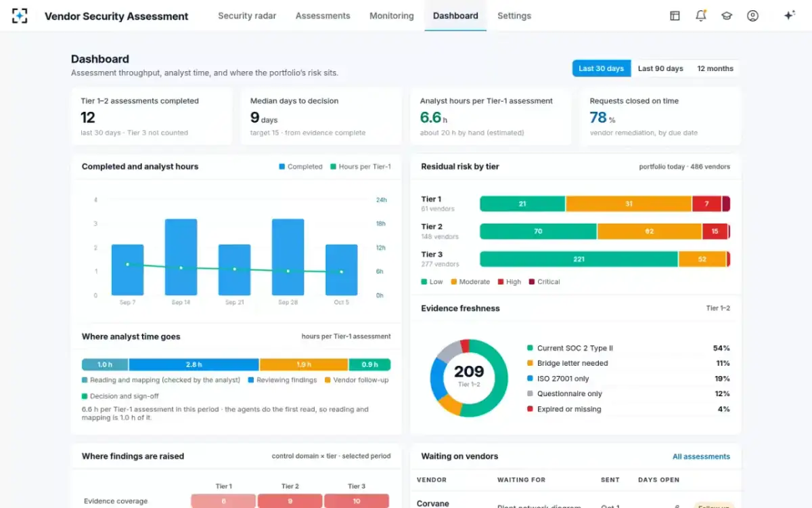Switch period to Last 90 days
The height and width of the screenshot is (508, 812).
(x=660, y=68)
